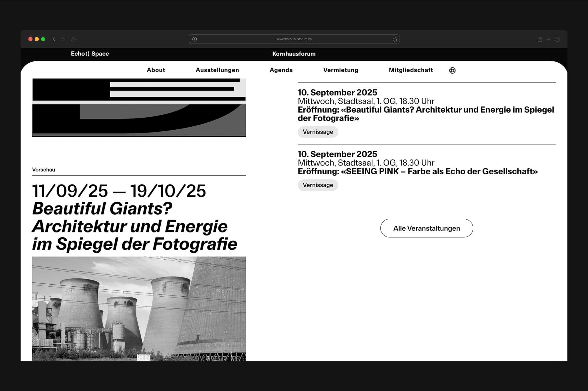Reload the page with refresh icon

click(x=395, y=39)
